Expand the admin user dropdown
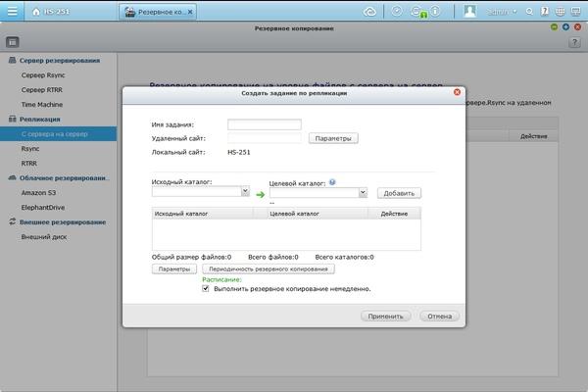This screenshot has height=392, width=588. (x=502, y=12)
